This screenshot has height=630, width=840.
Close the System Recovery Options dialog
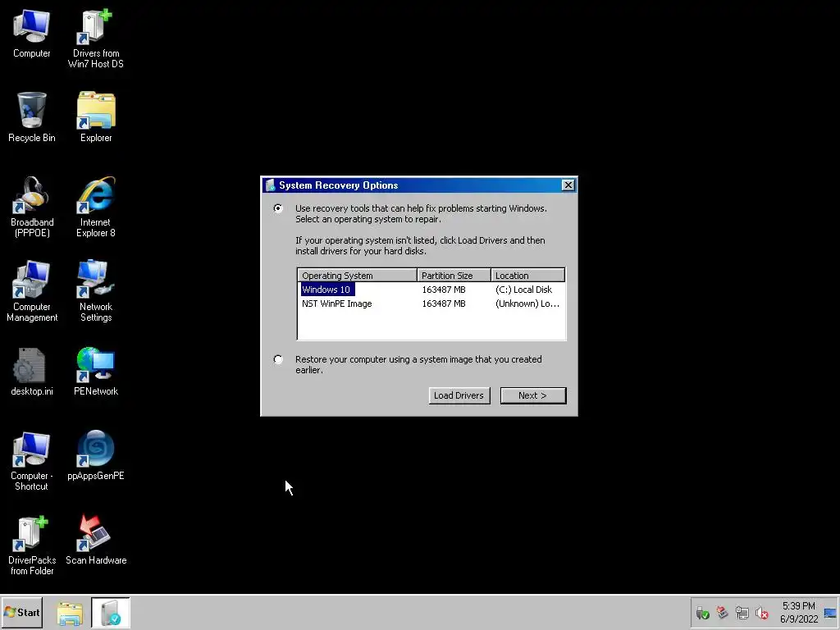pos(568,185)
